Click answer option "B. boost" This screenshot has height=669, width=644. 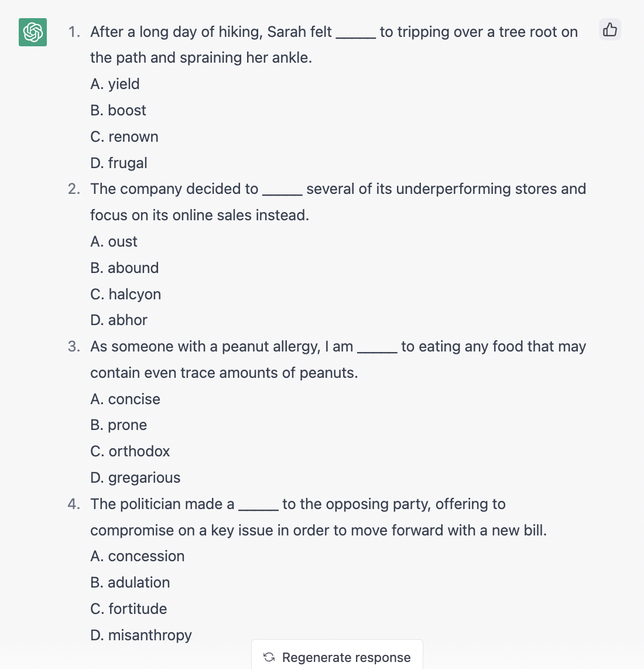(118, 110)
